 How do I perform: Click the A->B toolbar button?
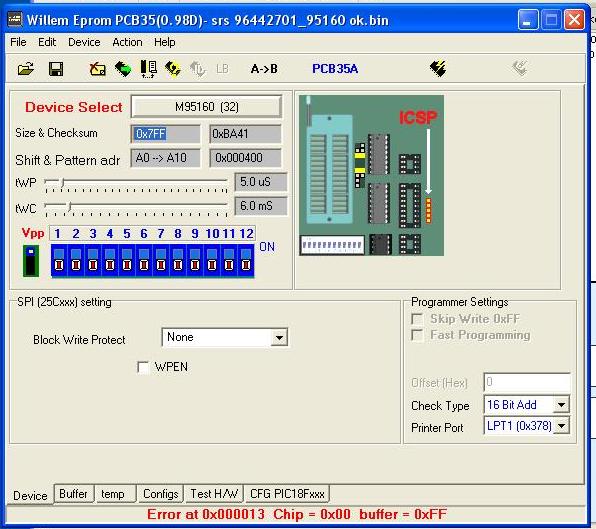coord(264,69)
